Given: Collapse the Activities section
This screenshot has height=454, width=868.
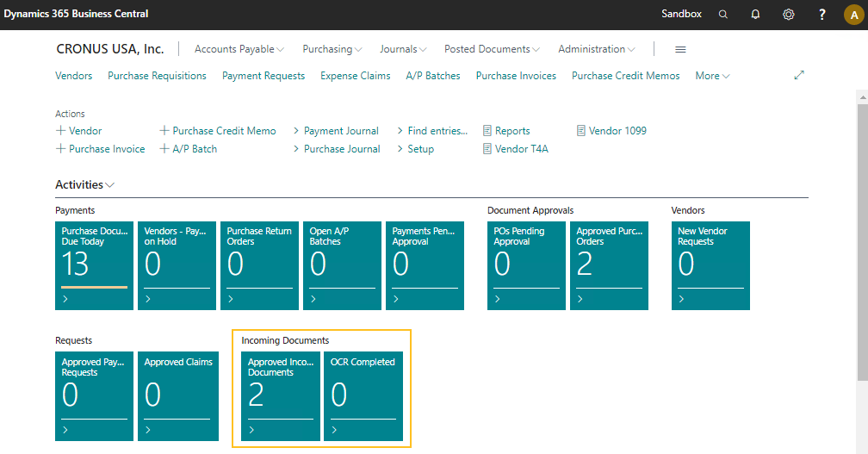Looking at the screenshot, I should pyautogui.click(x=84, y=185).
